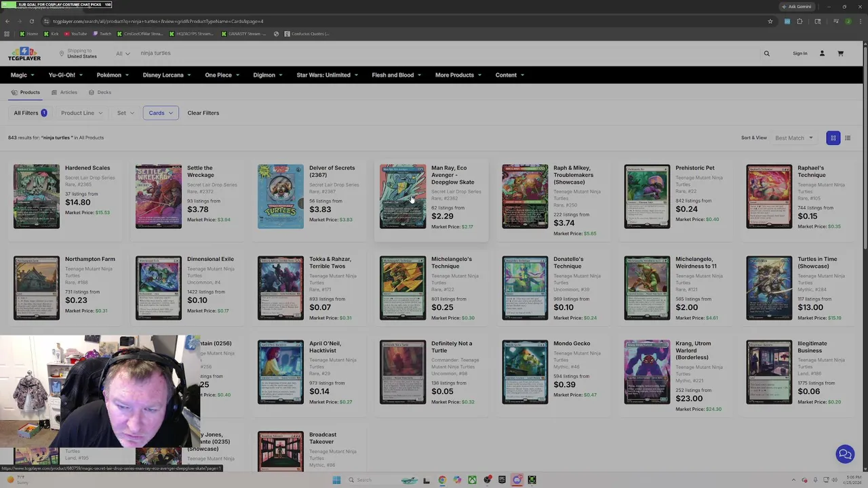Expand the Magic menu

click(x=22, y=75)
